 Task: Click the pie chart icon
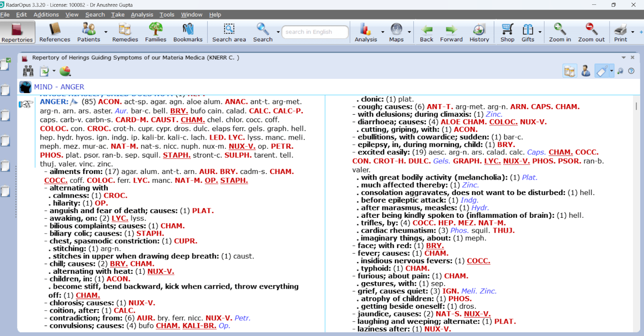pos(65,71)
